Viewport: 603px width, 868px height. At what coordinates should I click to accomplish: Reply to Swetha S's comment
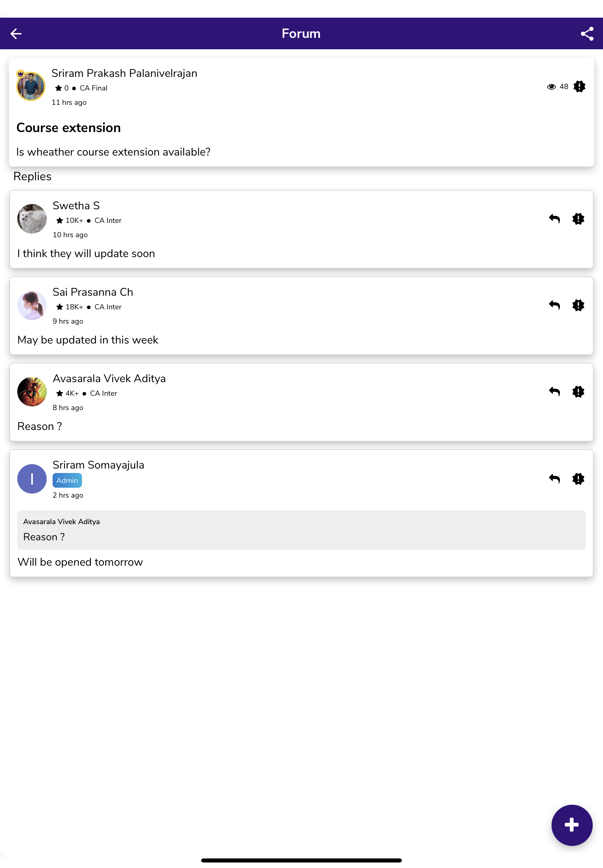click(x=554, y=219)
